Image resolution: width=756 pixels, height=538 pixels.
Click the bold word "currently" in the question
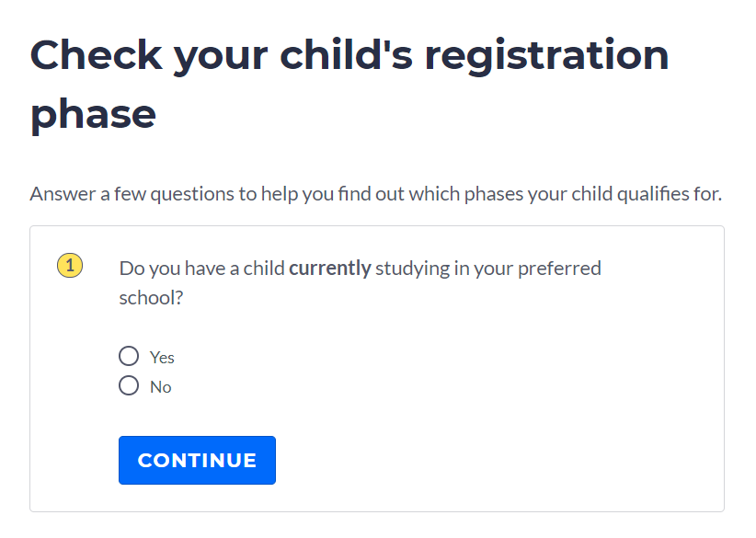tap(329, 269)
